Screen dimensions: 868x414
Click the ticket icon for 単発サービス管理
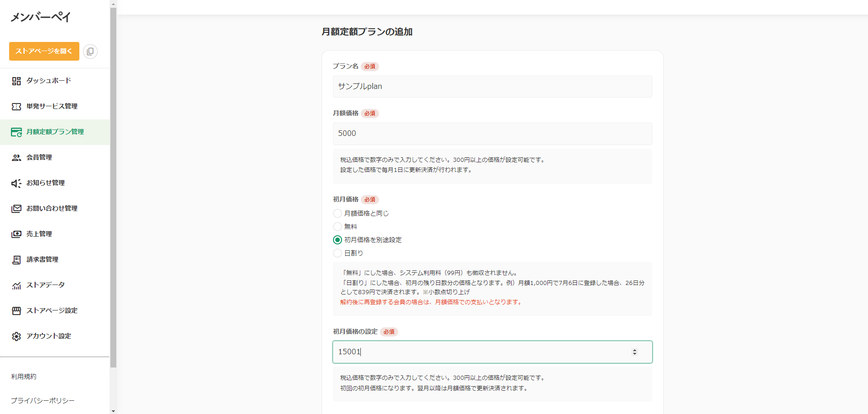click(16, 106)
